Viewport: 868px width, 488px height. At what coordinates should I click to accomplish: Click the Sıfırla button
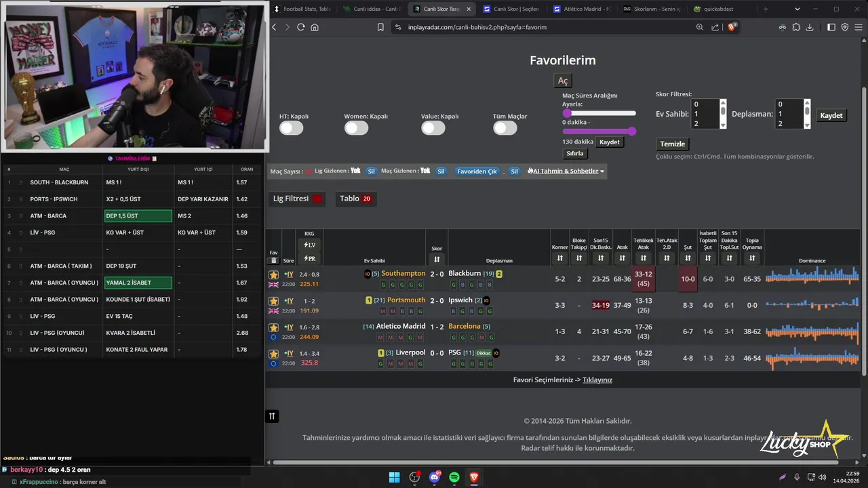(x=575, y=154)
